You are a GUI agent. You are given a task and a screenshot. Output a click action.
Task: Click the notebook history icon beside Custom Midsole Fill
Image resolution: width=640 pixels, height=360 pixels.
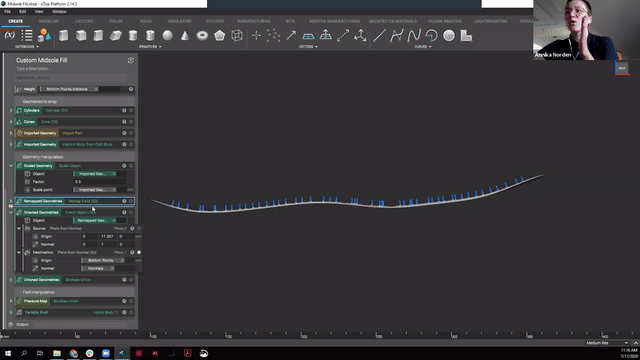131,60
